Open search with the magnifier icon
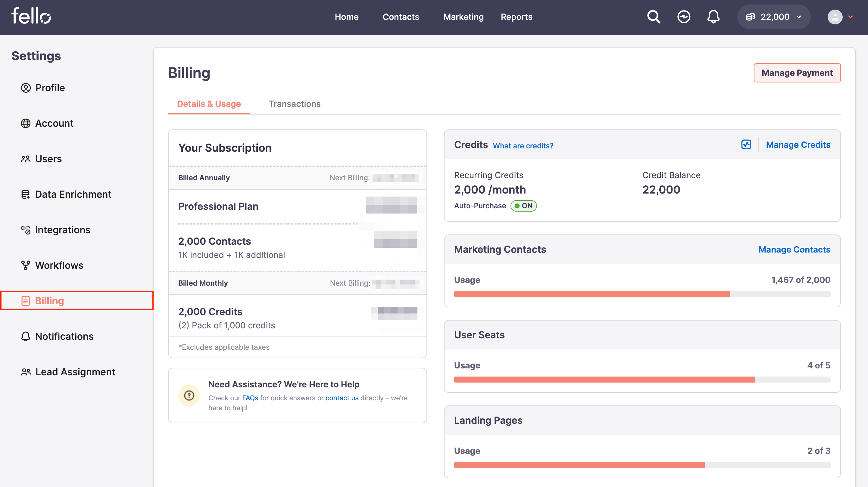 653,17
